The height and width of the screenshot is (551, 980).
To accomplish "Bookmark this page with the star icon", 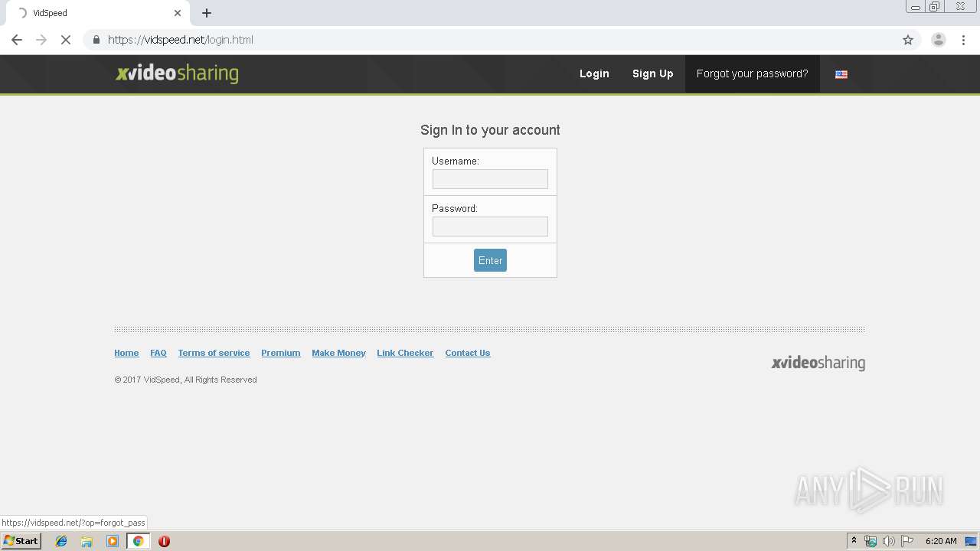I will 908,40.
